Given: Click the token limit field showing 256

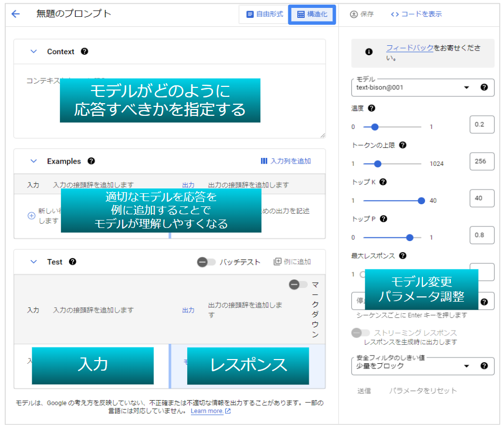Looking at the screenshot, I should 481,162.
